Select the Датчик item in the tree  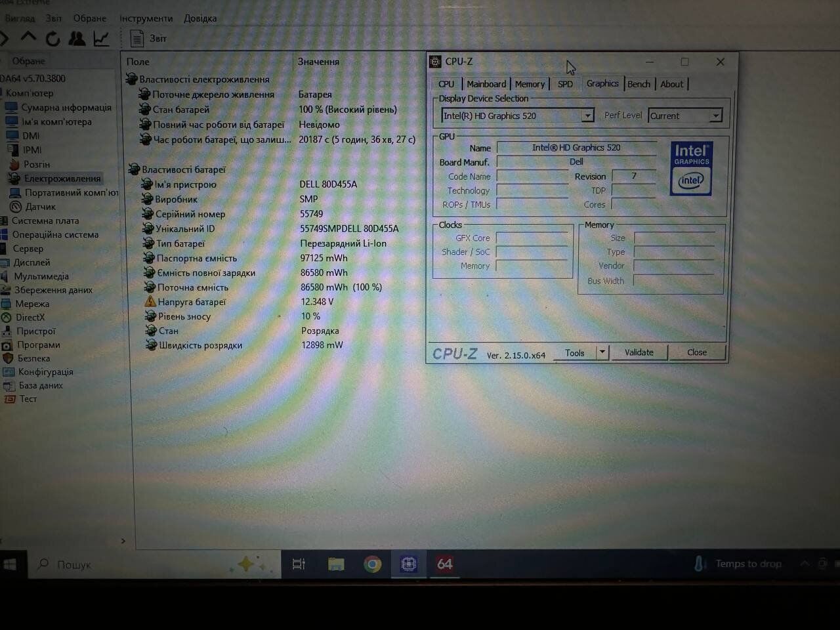(x=40, y=207)
